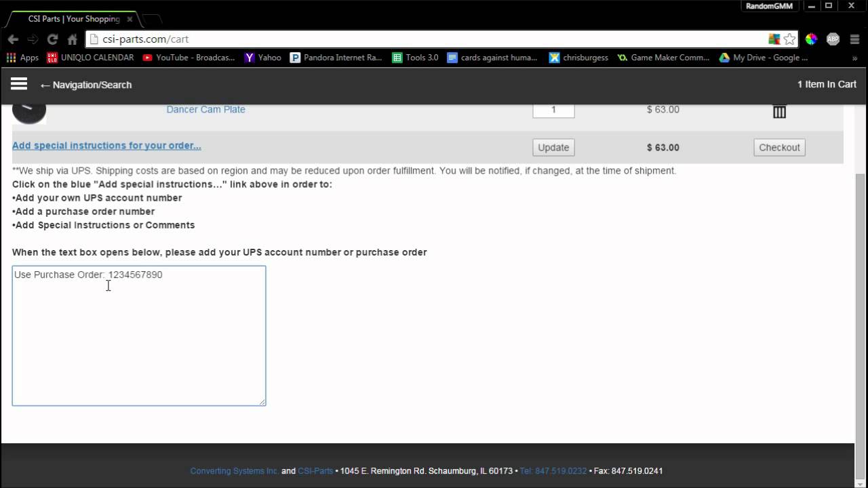Image resolution: width=868 pixels, height=488 pixels.
Task: Click the browser forward arrow
Action: 33,39
